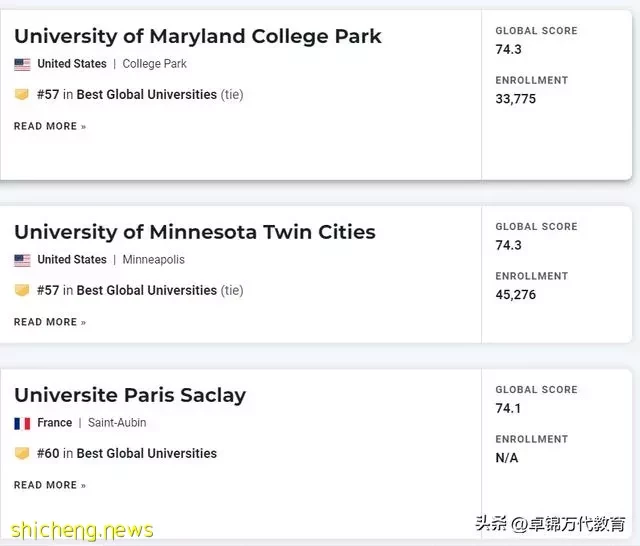Screen dimensions: 640x546
Task: Click the gold badge icon for Paris Saclay ranking
Action: [22, 453]
